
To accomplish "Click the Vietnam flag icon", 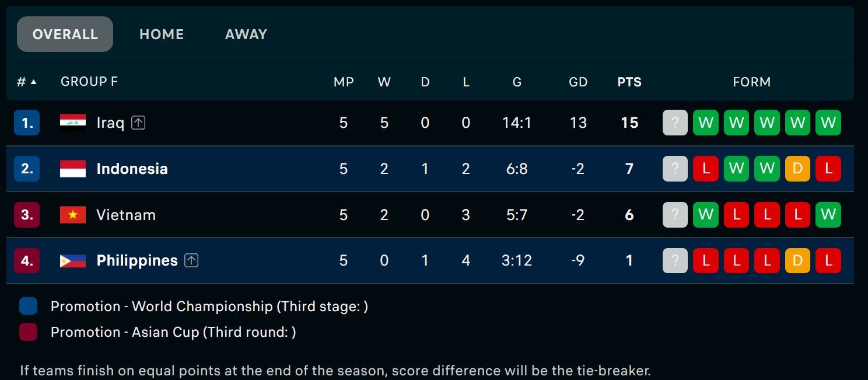I will (x=73, y=215).
